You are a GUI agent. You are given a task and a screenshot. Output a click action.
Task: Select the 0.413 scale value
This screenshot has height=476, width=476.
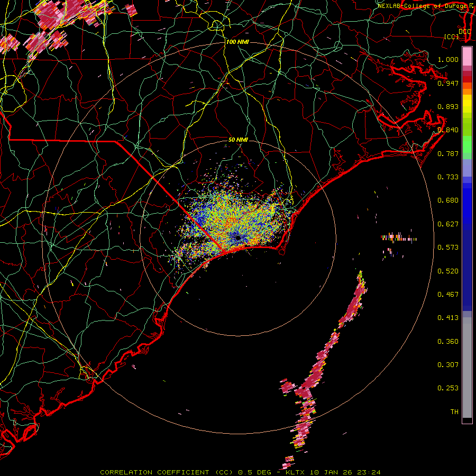coord(448,318)
